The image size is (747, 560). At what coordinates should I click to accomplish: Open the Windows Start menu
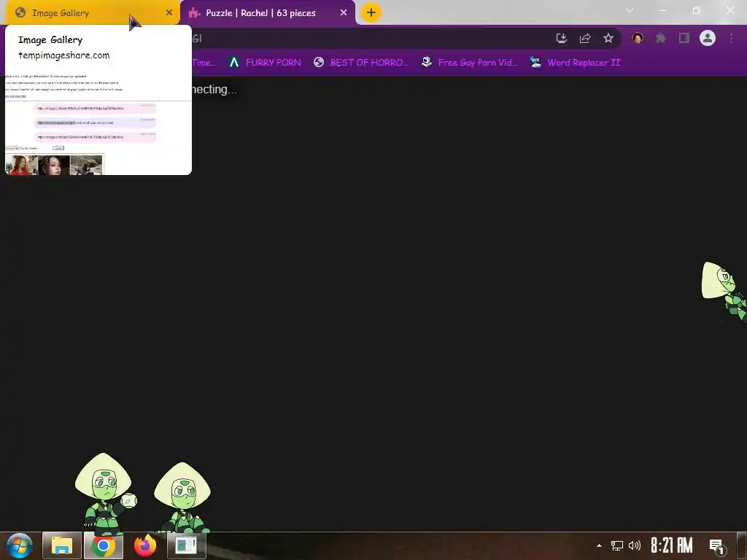[x=20, y=545]
